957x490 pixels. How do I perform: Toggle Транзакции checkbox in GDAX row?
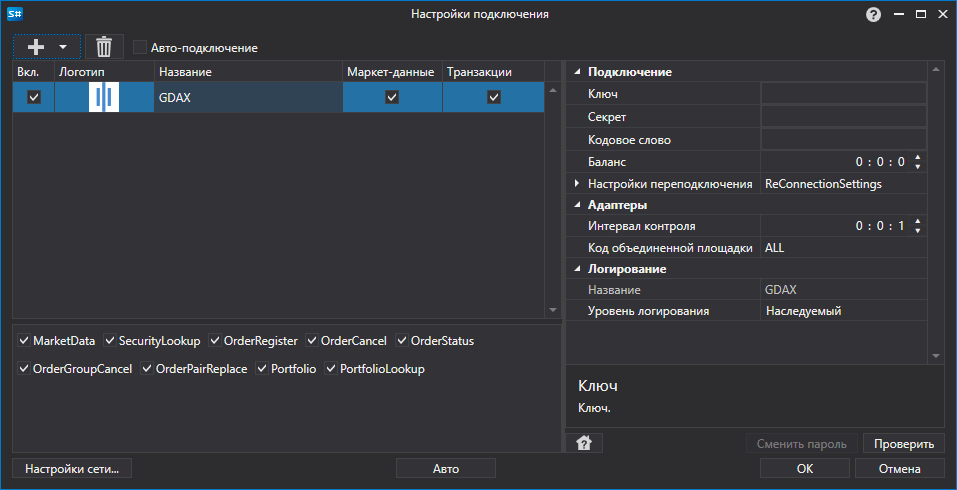pos(494,97)
